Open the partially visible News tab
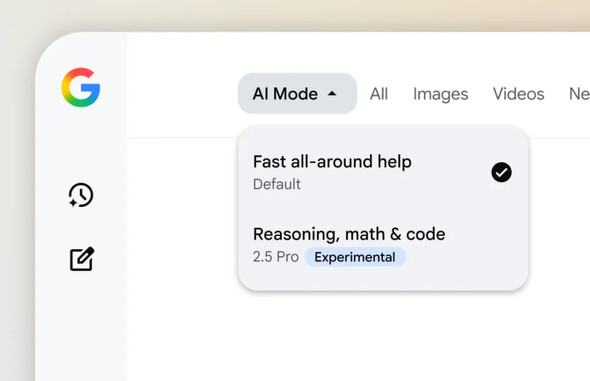This screenshot has width=590, height=381. coord(579,94)
